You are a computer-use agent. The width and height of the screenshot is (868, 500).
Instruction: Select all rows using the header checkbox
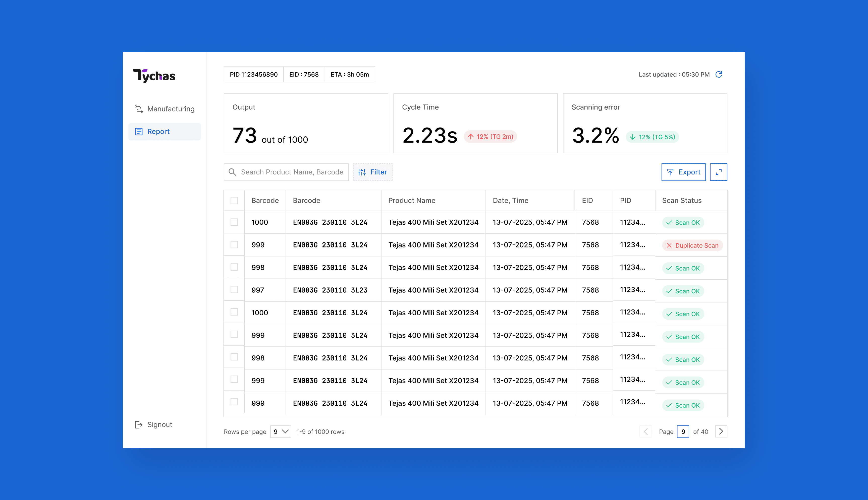point(234,200)
